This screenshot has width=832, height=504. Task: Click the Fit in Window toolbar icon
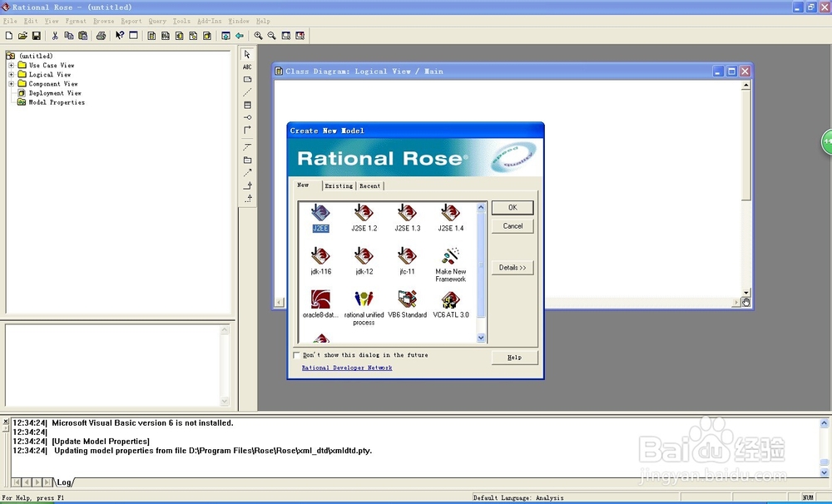click(x=286, y=36)
